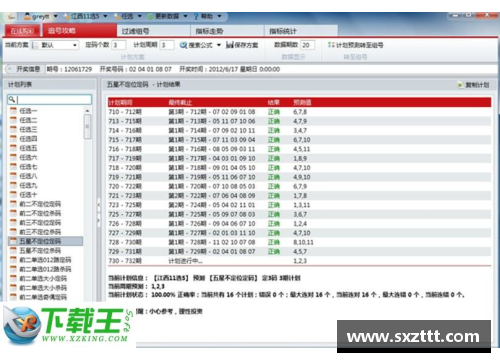This screenshot has height=362, width=500.
Task: Click the icon beside 前二单选012路杀码
Action: coord(13,269)
